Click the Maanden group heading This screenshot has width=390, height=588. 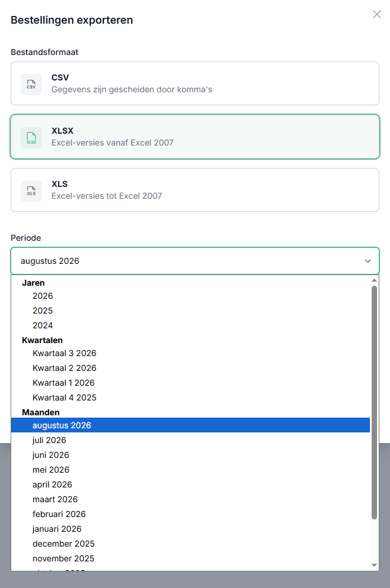41,412
